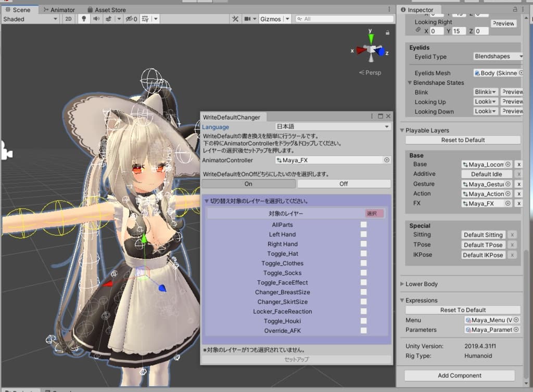Check the Toggle_Hat layer checkbox
Screen dimensions: 533x392
pos(363,254)
